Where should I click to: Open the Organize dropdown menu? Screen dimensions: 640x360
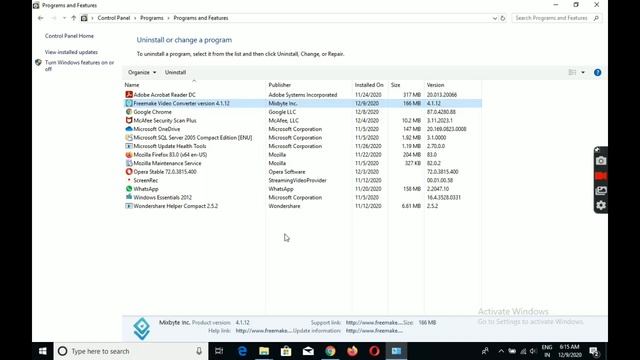click(142, 72)
